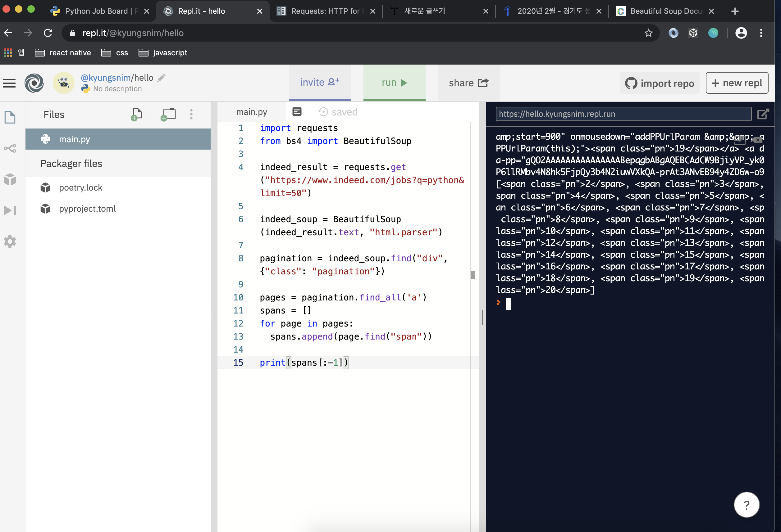Click the add new file icon
Screen dimensions: 781x532
136,115
